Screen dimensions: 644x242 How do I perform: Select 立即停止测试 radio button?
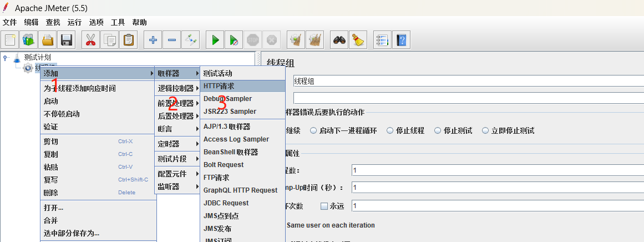tap(485, 130)
